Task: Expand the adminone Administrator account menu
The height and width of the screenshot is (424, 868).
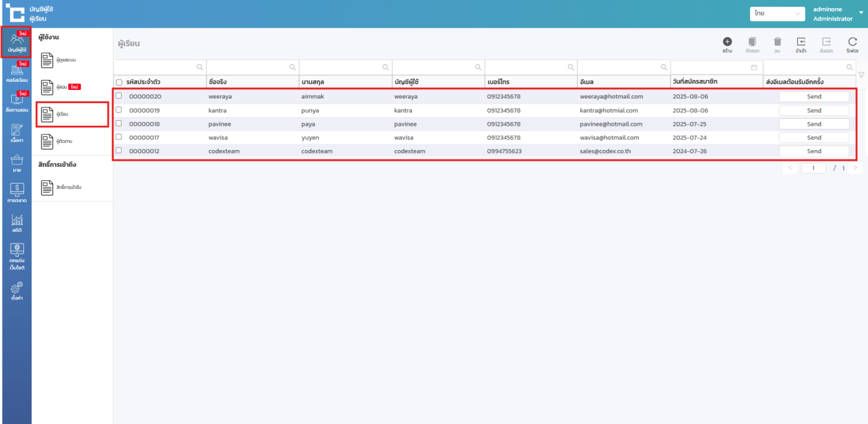Action: 860,13
